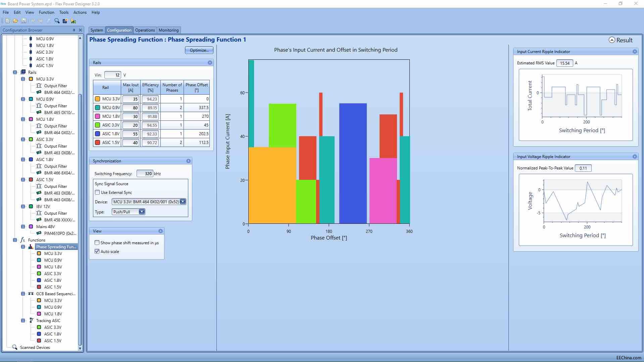Click the Switching Frequency input field
The width and height of the screenshot is (644, 362).
click(145, 174)
